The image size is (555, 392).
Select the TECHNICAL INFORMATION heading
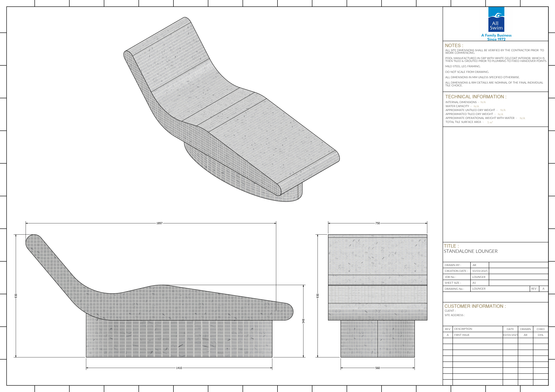476,97
